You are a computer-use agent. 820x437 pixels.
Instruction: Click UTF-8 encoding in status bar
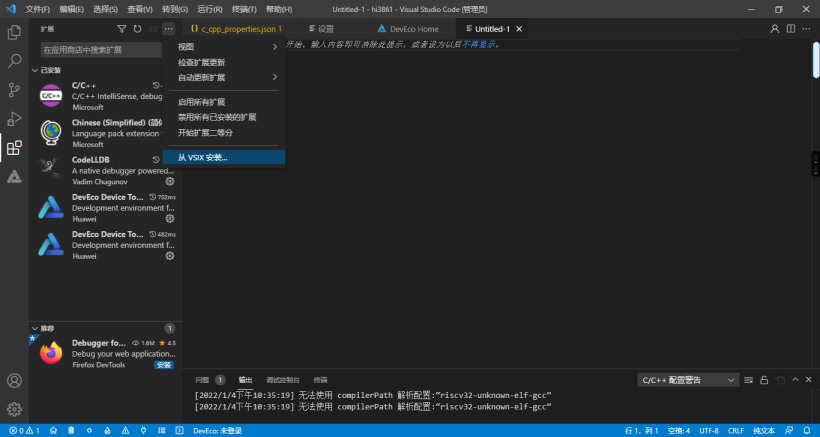tap(709, 431)
